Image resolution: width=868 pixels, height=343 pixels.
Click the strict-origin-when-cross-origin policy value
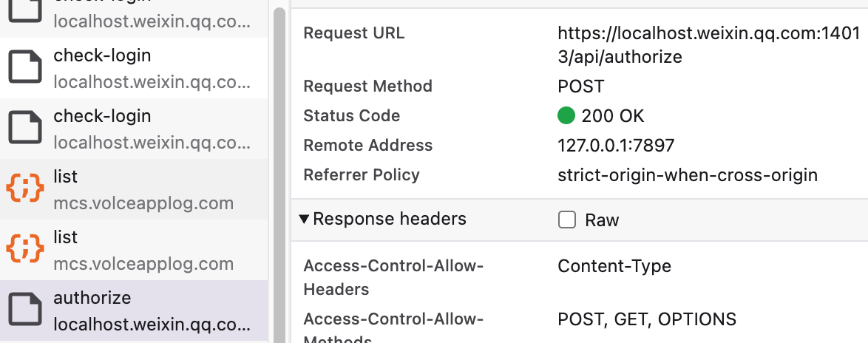pyautogui.click(x=688, y=175)
